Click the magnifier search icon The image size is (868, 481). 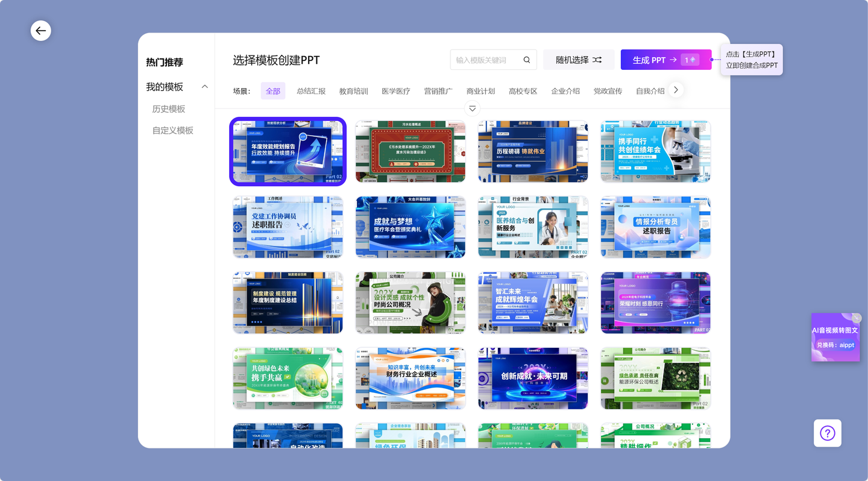526,60
